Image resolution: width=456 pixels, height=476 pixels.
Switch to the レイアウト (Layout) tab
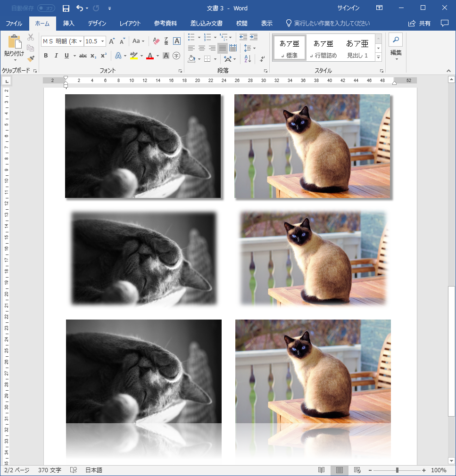130,23
